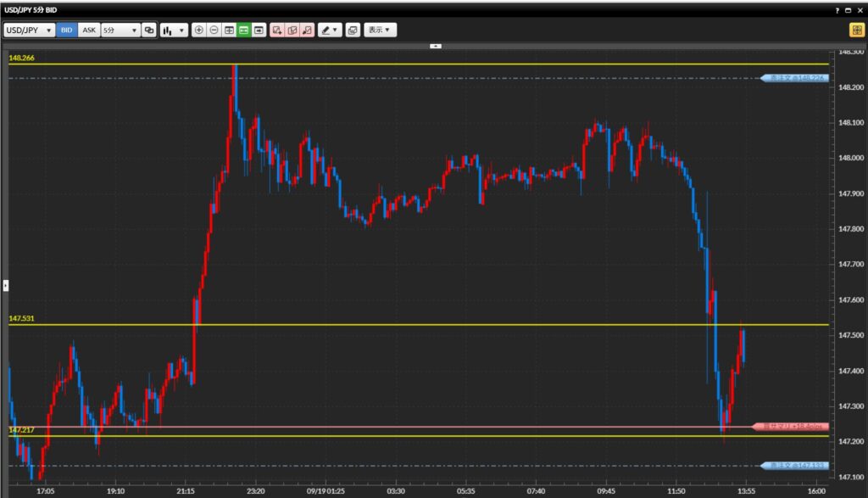The width and height of the screenshot is (868, 498).
Task: Switch price display to ASK
Action: click(89, 30)
